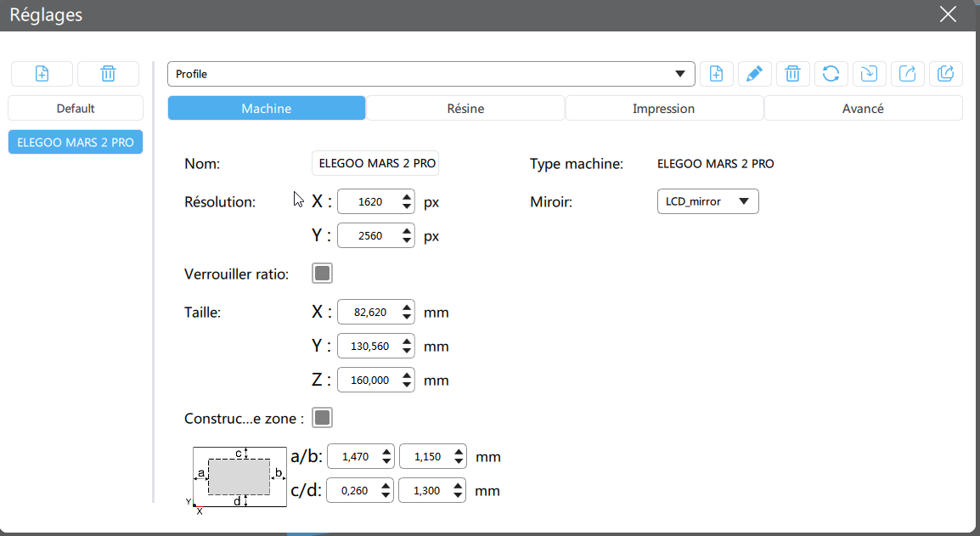Decrease the 1,300 margin with its down arrow
Viewport: 980px width, 536px height.
point(458,496)
